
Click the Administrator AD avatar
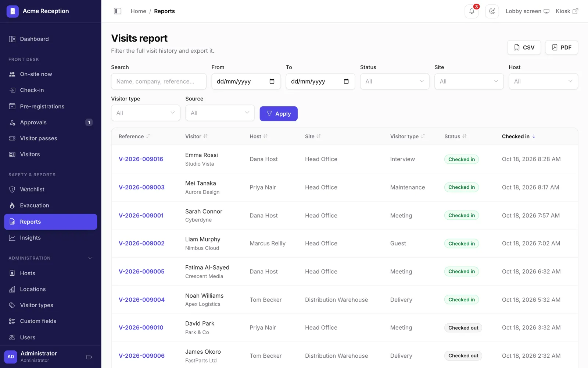pyautogui.click(x=11, y=357)
